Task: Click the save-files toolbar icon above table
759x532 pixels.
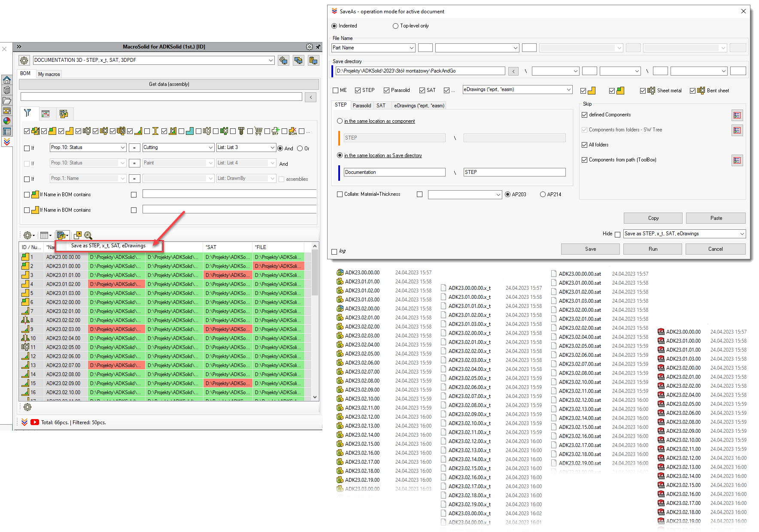Action: (x=61, y=235)
